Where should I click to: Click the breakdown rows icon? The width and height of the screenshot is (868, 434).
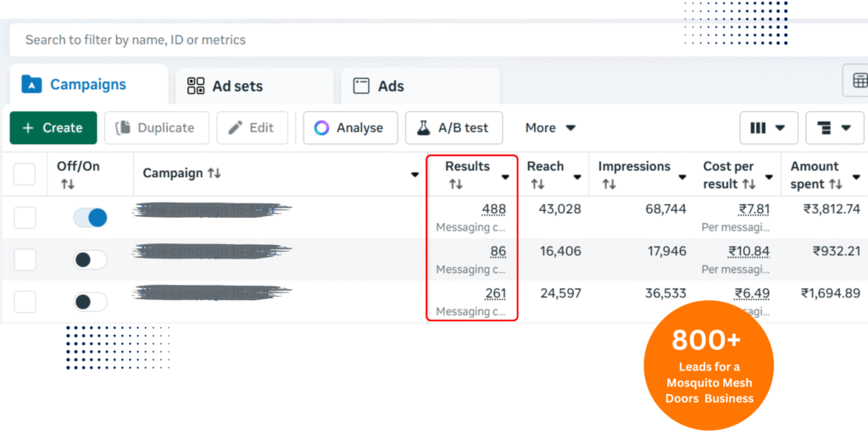824,128
